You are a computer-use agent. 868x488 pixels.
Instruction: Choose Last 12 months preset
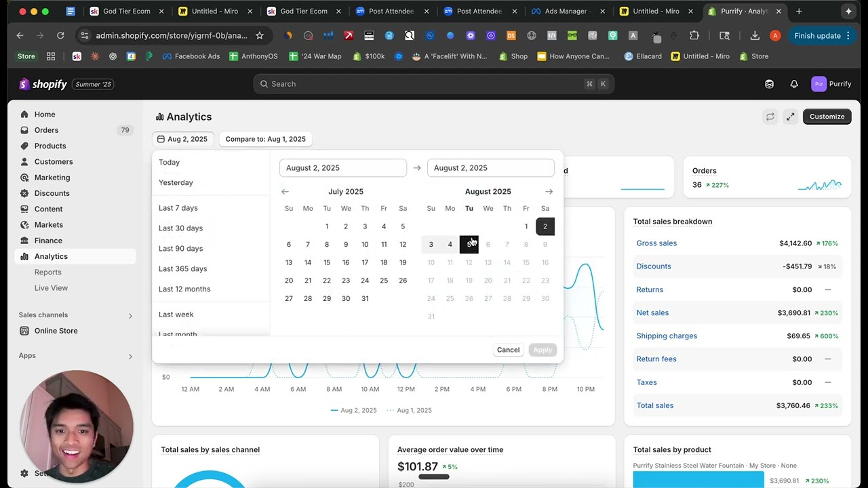(x=184, y=289)
